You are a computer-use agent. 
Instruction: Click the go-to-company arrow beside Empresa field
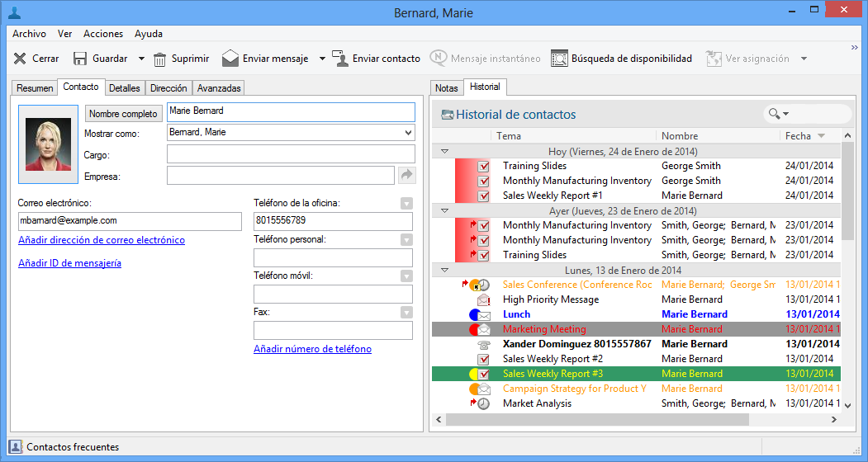tap(406, 175)
